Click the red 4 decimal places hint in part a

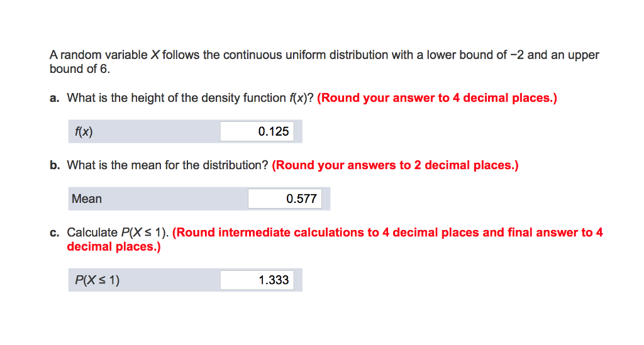437,97
